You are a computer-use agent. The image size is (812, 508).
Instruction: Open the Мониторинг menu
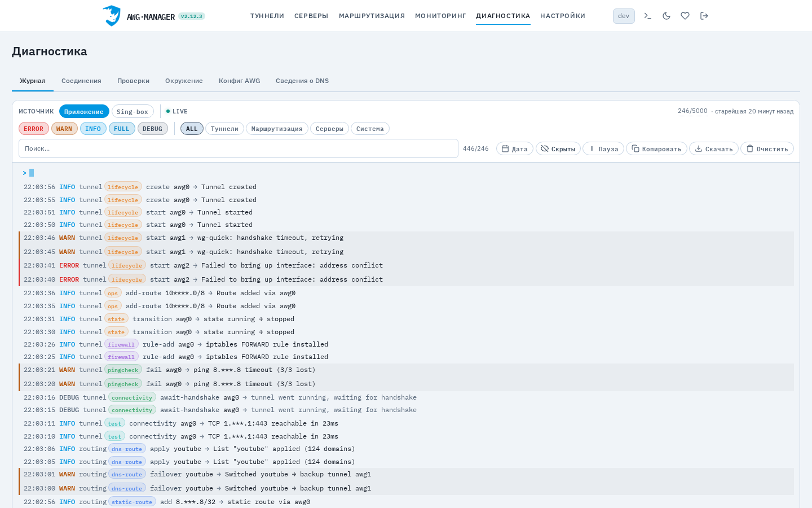click(440, 16)
